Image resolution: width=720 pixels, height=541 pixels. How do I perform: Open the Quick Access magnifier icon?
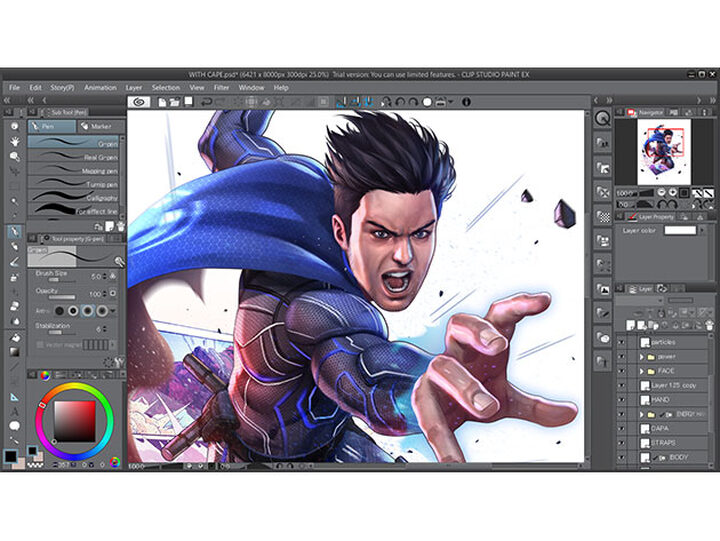click(x=602, y=119)
